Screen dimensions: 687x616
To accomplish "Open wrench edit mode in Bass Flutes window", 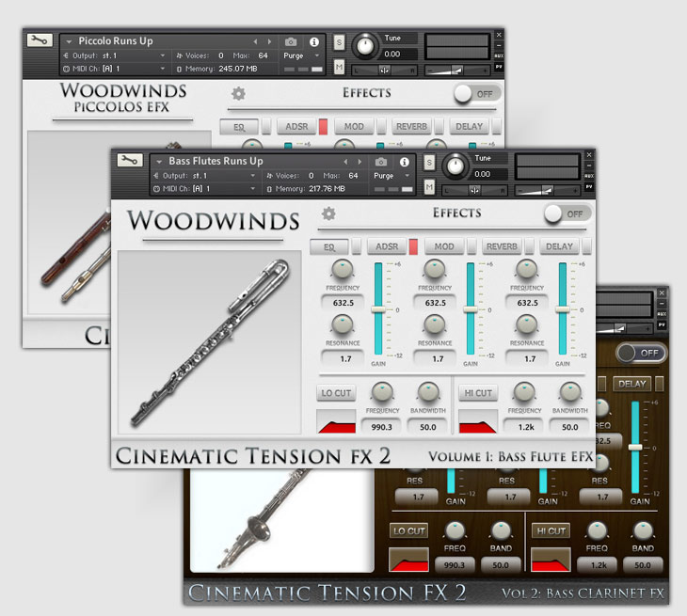I will (x=130, y=160).
